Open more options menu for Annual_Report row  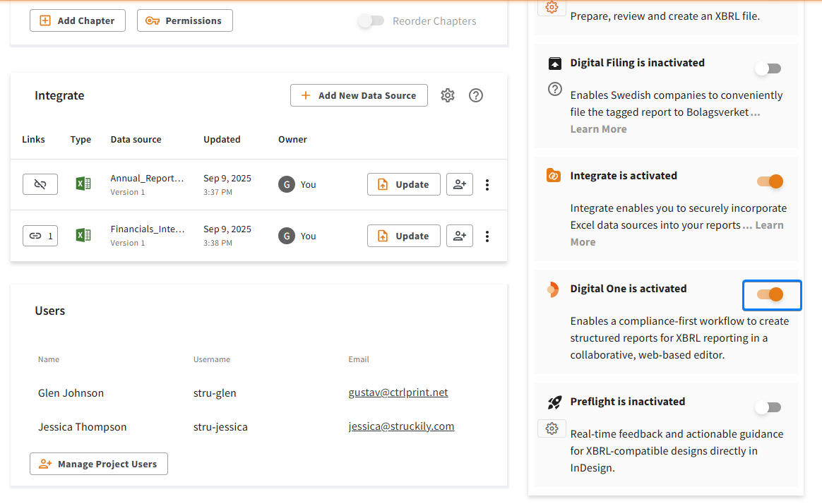(487, 185)
